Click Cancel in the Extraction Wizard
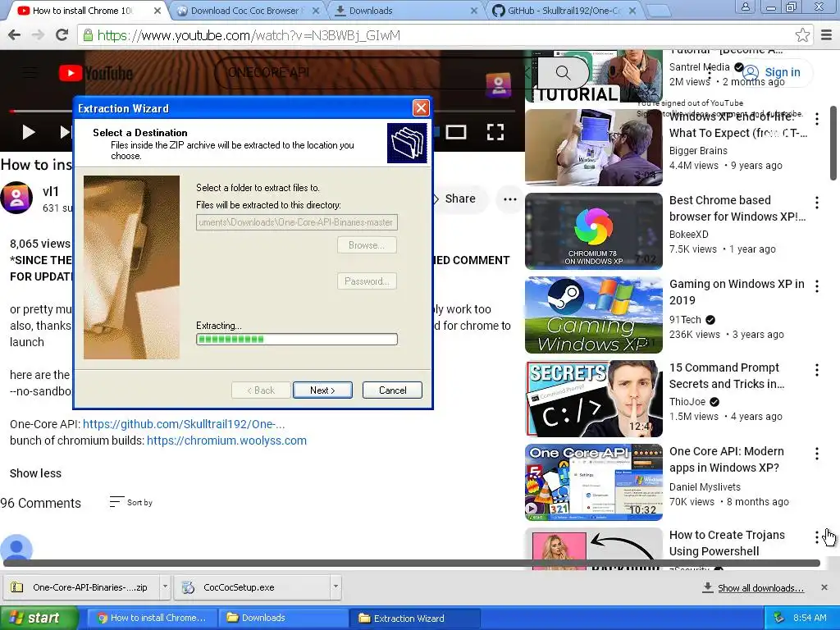The width and height of the screenshot is (840, 630). [392, 390]
